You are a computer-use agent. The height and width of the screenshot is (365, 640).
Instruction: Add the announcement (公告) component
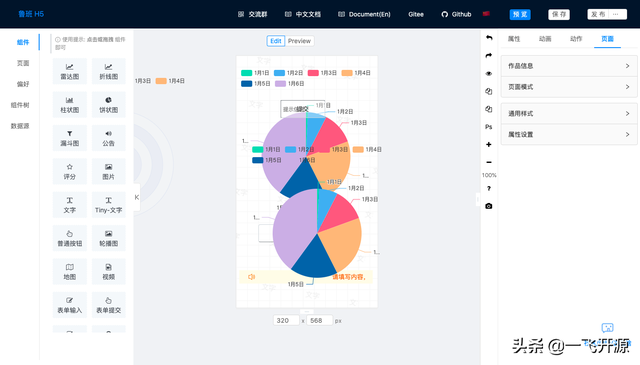[x=109, y=138]
